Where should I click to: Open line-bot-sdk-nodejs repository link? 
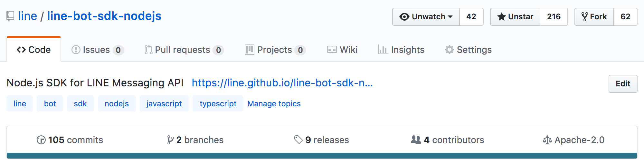click(x=104, y=16)
